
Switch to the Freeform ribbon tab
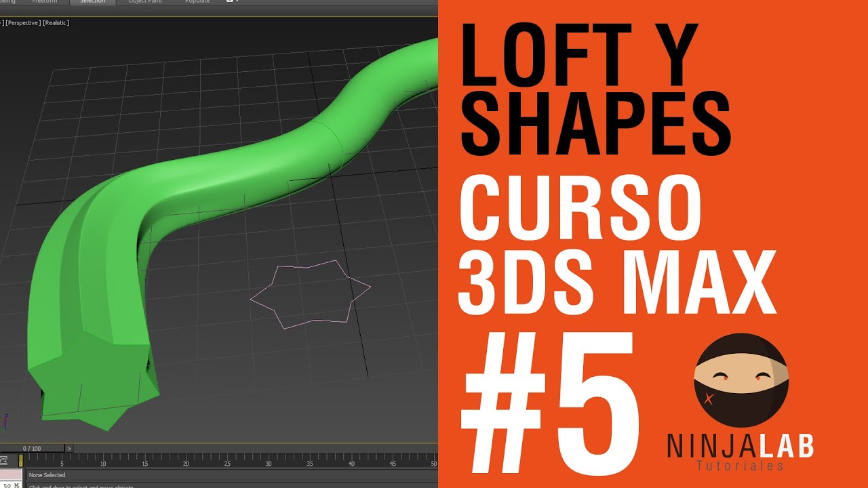pyautogui.click(x=45, y=2)
